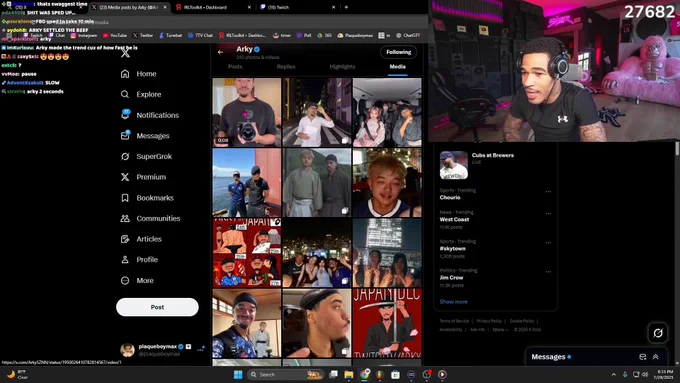The height and width of the screenshot is (383, 680).
Task: Open the Tunebat bookmark
Action: point(170,36)
